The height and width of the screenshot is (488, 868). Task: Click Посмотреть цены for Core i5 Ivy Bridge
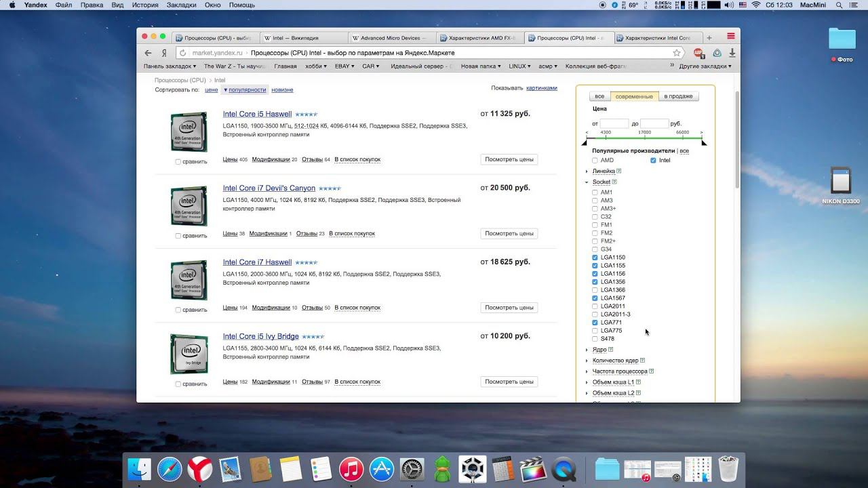click(x=509, y=382)
